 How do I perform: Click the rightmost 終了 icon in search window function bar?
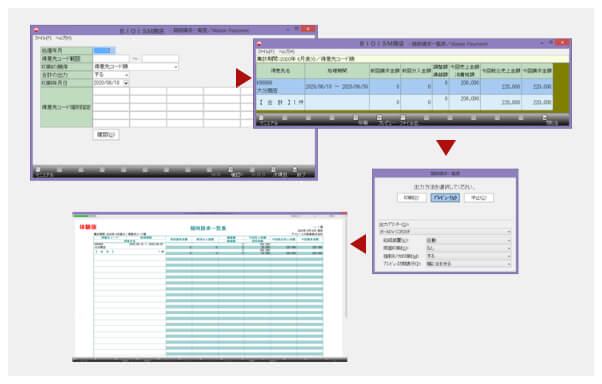(x=295, y=169)
